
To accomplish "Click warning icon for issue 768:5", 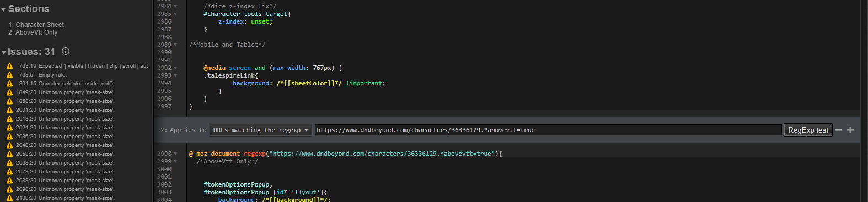I will [9, 75].
